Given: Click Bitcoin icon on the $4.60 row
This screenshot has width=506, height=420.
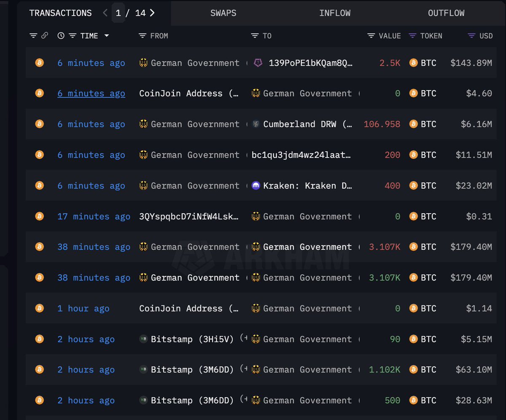Looking at the screenshot, I should [39, 93].
